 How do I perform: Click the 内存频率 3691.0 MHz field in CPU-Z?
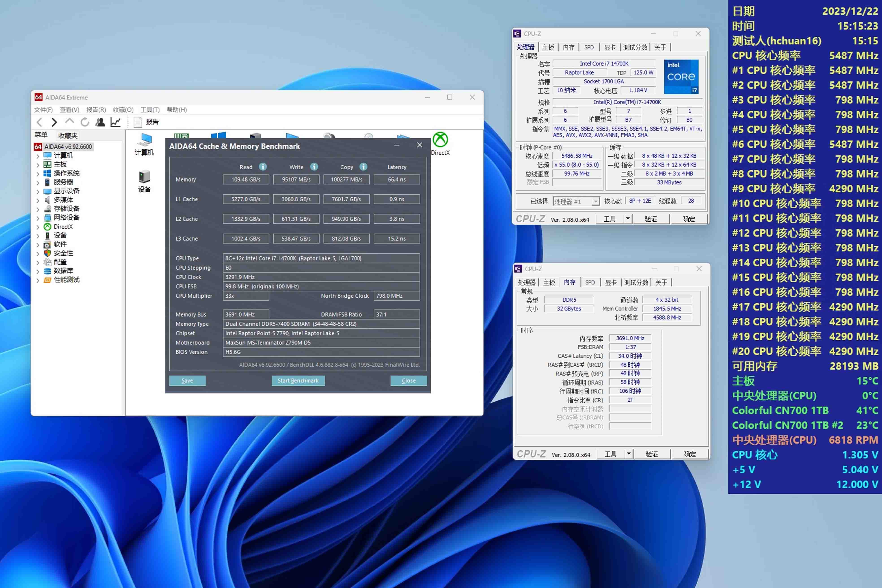(630, 338)
